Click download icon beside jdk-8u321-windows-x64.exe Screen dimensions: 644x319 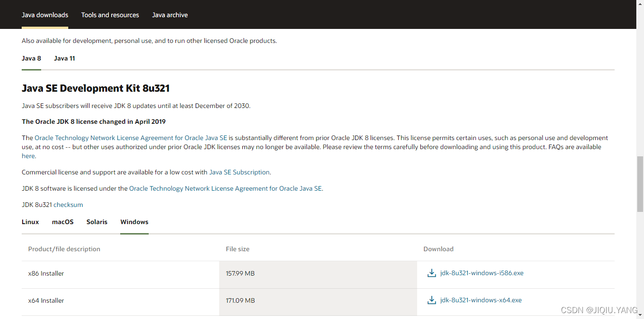pyautogui.click(x=432, y=300)
